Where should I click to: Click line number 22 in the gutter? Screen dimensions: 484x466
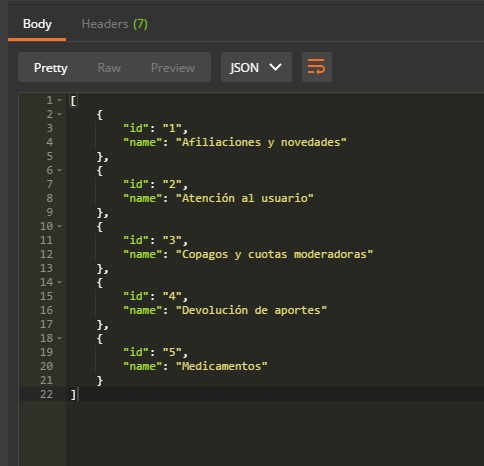click(46, 394)
